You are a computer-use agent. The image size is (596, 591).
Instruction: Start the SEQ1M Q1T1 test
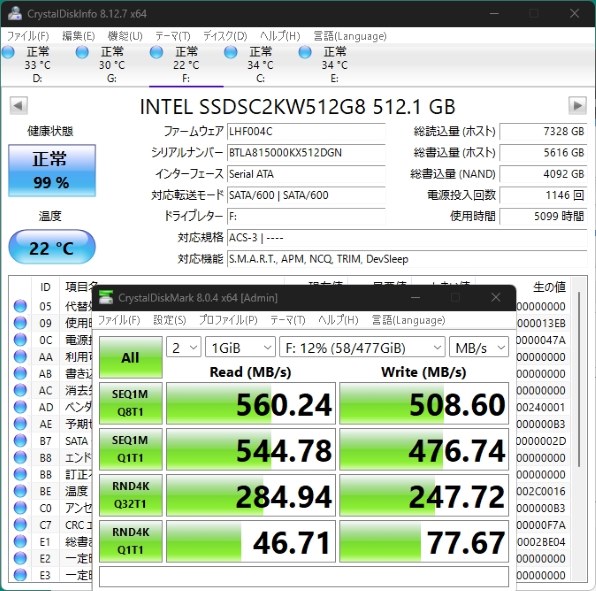[x=130, y=449]
